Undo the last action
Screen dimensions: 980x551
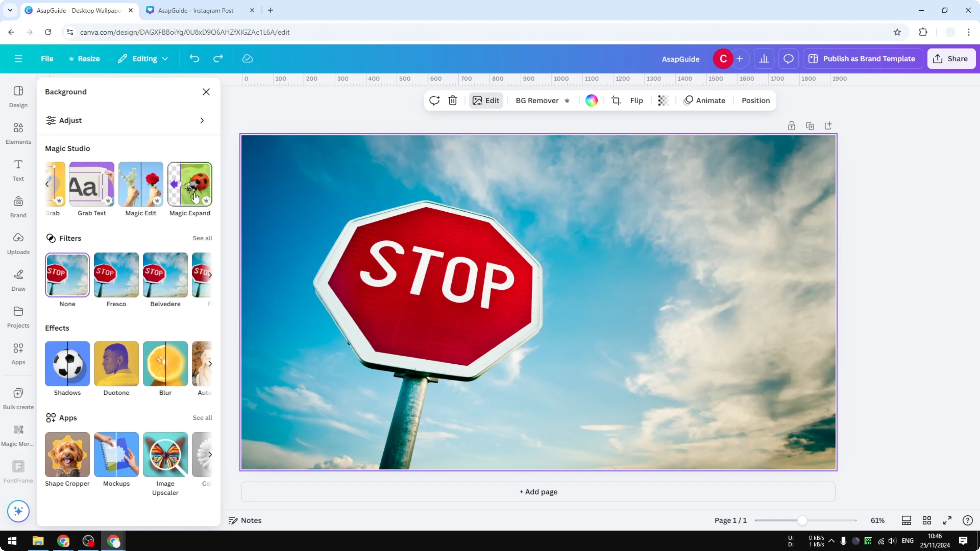[194, 58]
